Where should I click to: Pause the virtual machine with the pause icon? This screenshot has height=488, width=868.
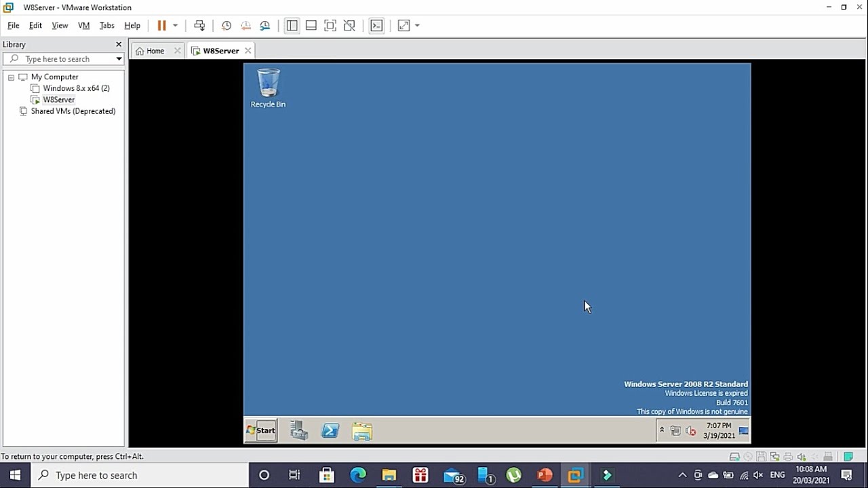pos(161,26)
